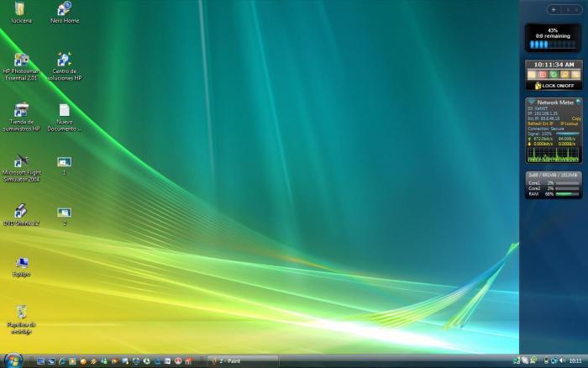Open the Windows Start orb
This screenshot has height=368, width=588.
click(x=13, y=361)
